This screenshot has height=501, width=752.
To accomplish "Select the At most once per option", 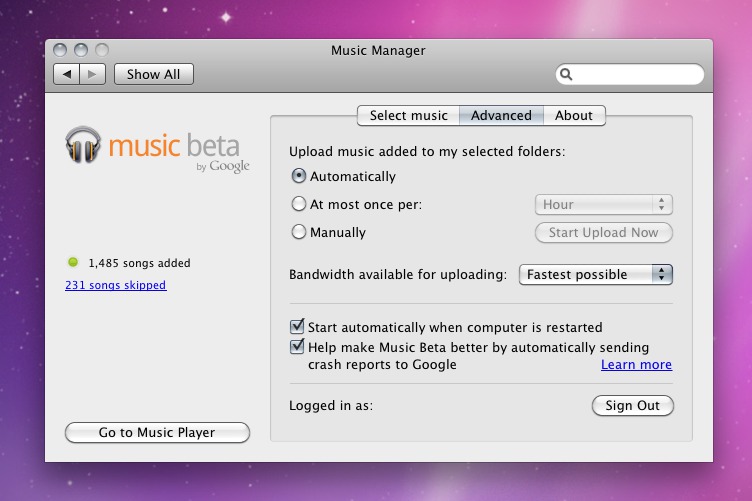I will click(299, 204).
